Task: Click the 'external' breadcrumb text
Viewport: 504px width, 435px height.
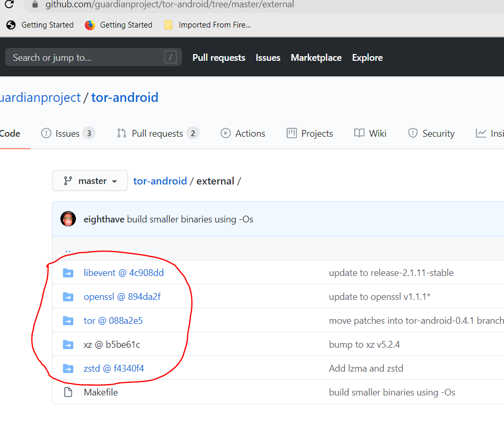Action: point(215,181)
